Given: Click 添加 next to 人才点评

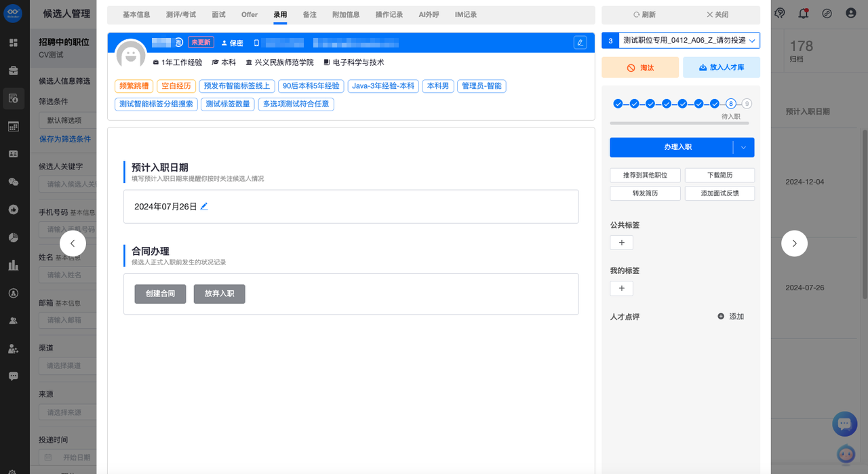Looking at the screenshot, I should (731, 317).
